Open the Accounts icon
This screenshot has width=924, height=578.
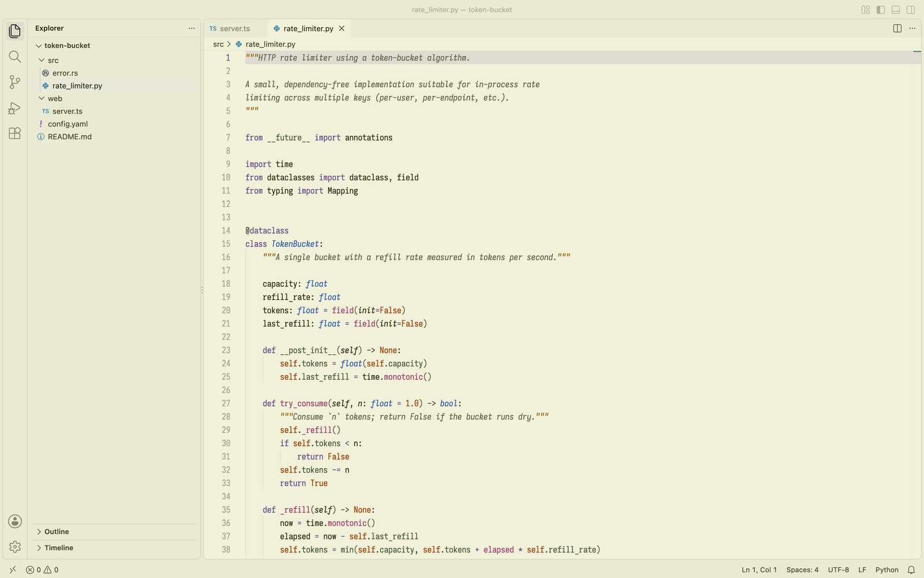point(15,521)
